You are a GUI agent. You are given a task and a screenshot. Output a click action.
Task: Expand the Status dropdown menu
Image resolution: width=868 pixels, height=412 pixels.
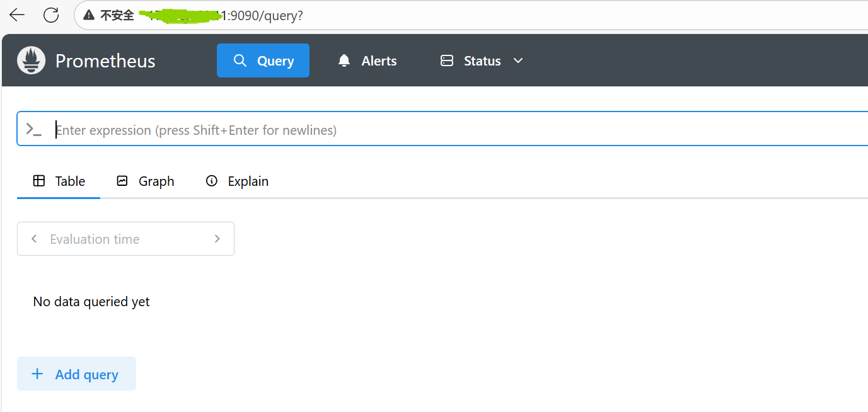coord(482,60)
